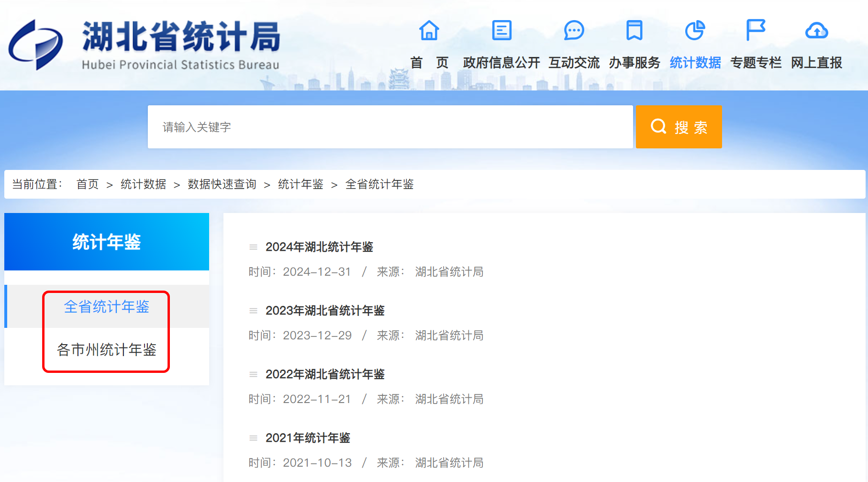Screen dimensions: 868x482
Task: Go to 网上直报 in the navigation
Action: click(x=816, y=63)
